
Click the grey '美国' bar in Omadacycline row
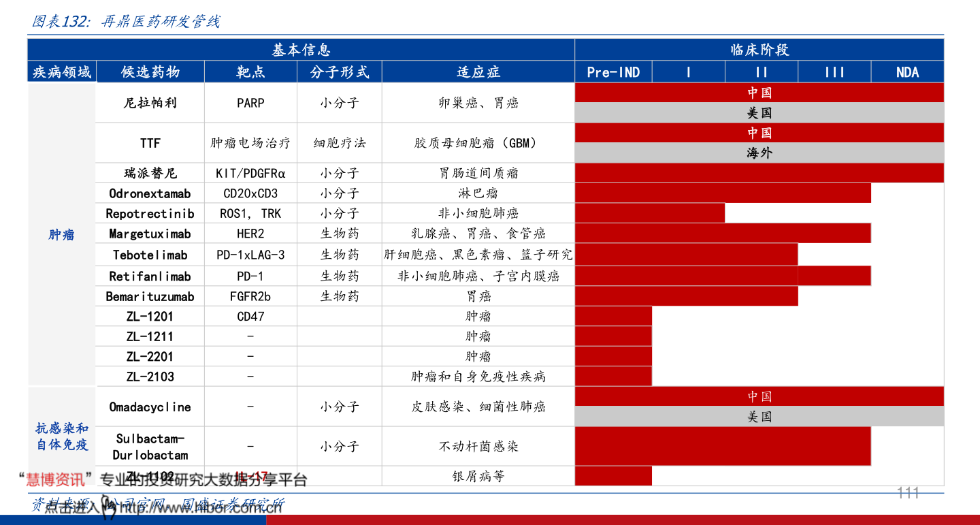(759, 416)
